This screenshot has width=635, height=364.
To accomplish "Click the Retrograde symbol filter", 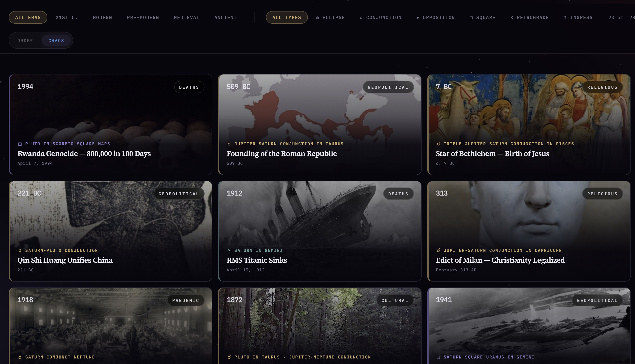I will tap(512, 18).
